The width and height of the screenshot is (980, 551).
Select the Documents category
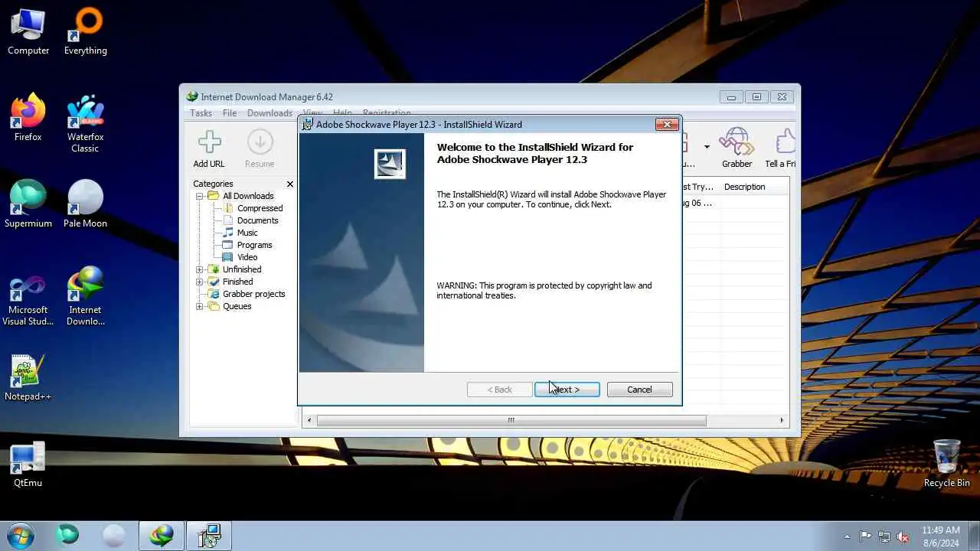coord(257,220)
